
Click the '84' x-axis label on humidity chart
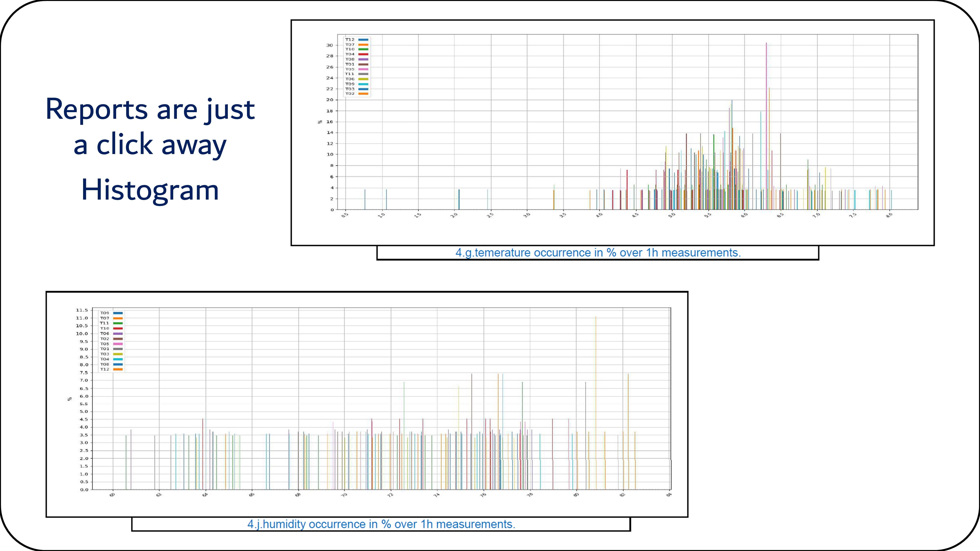point(669,495)
